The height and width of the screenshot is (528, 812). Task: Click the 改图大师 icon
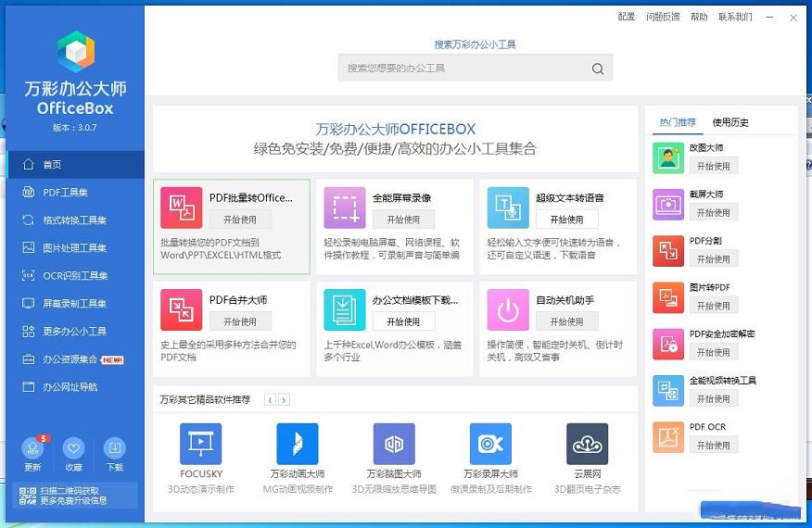click(668, 157)
